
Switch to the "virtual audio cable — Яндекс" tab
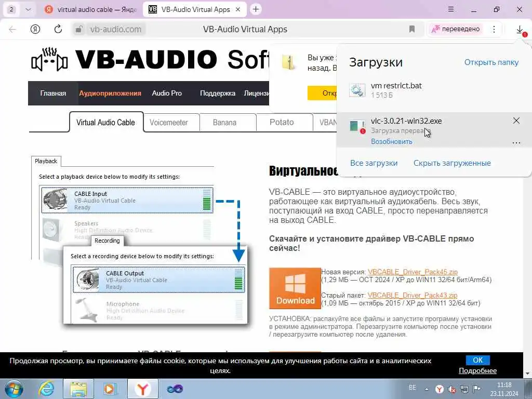(91, 9)
